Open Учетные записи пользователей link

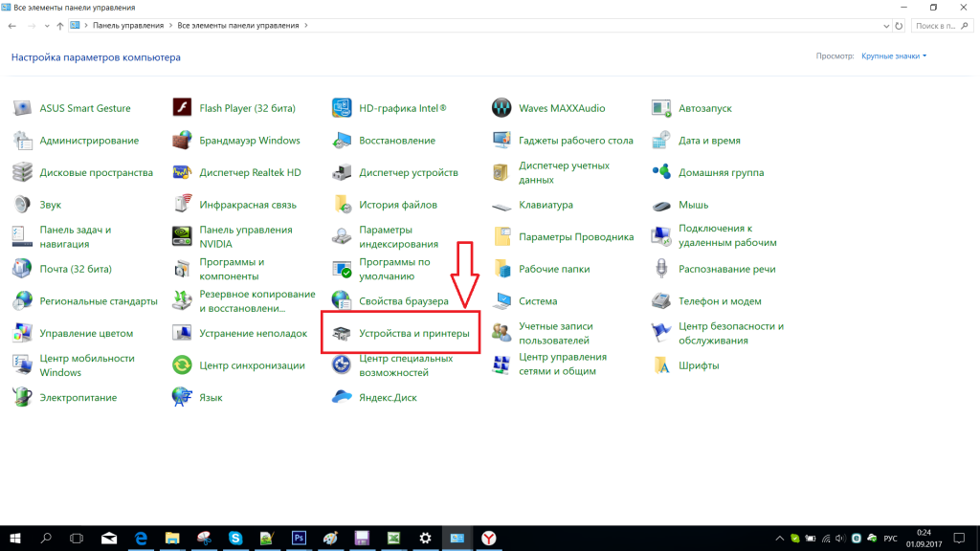(556, 334)
